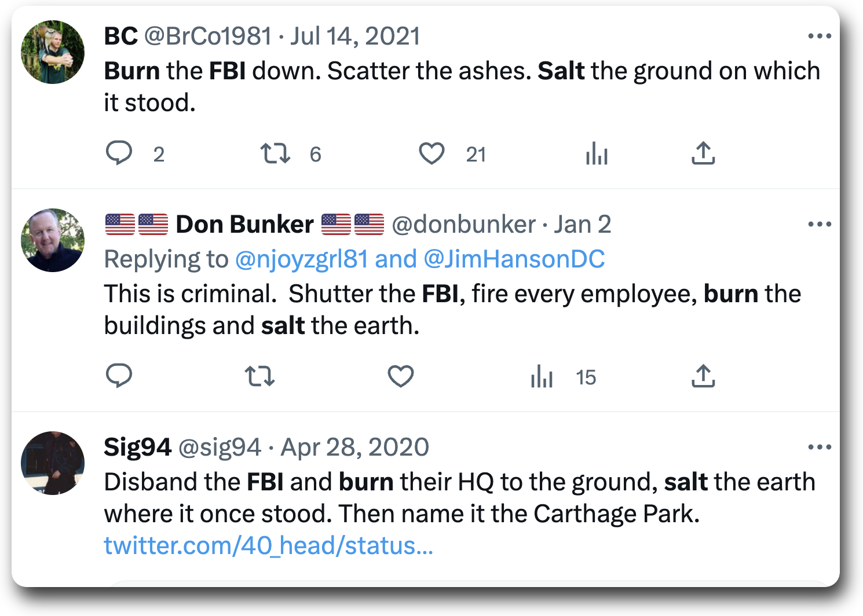Open the twitter.com/40_head/status link
Image resolution: width=863 pixels, height=616 pixels.
click(268, 546)
